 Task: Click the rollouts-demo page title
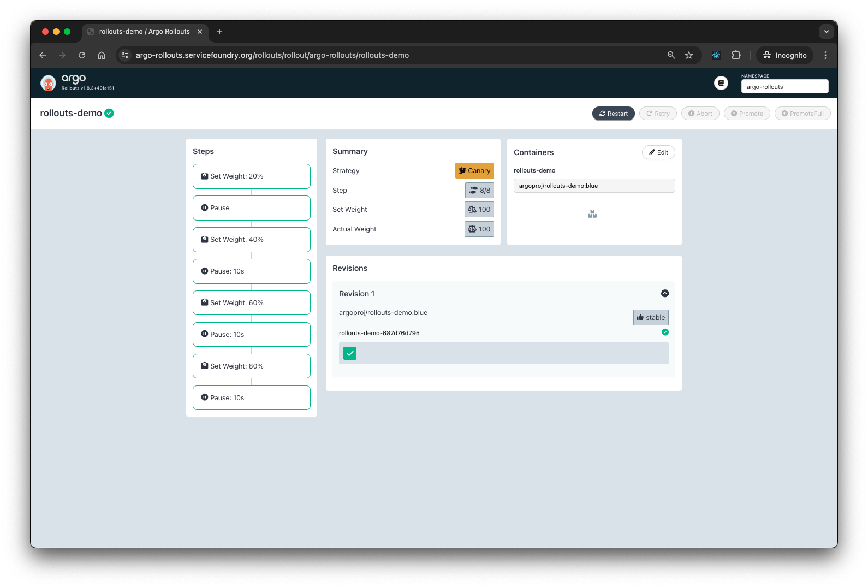[71, 113]
